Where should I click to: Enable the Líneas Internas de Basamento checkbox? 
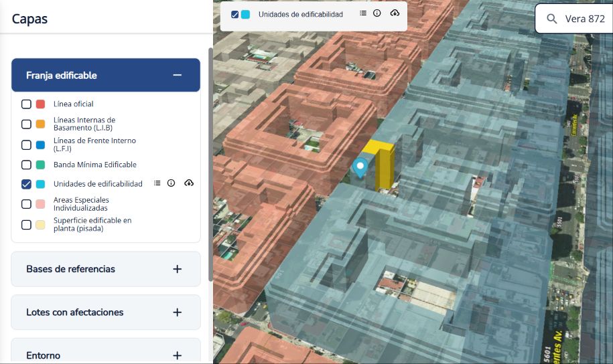[x=26, y=124]
